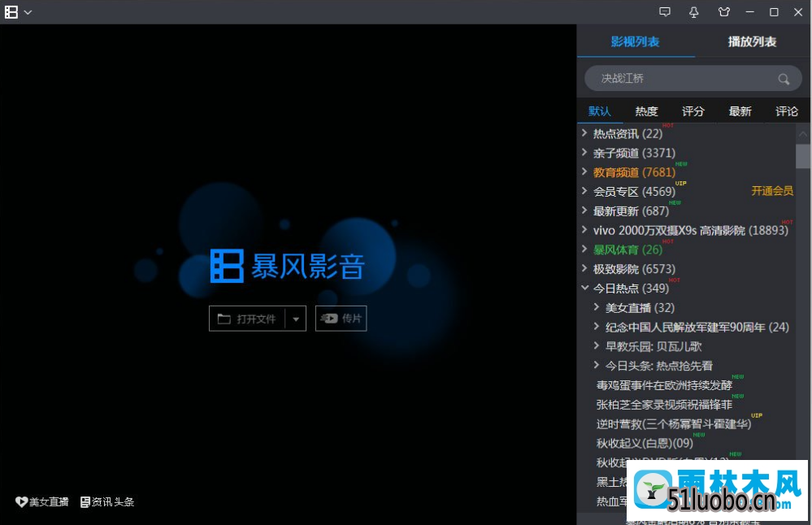This screenshot has width=812, height=525.
Task: Sort the list by 评论
Action: point(787,111)
